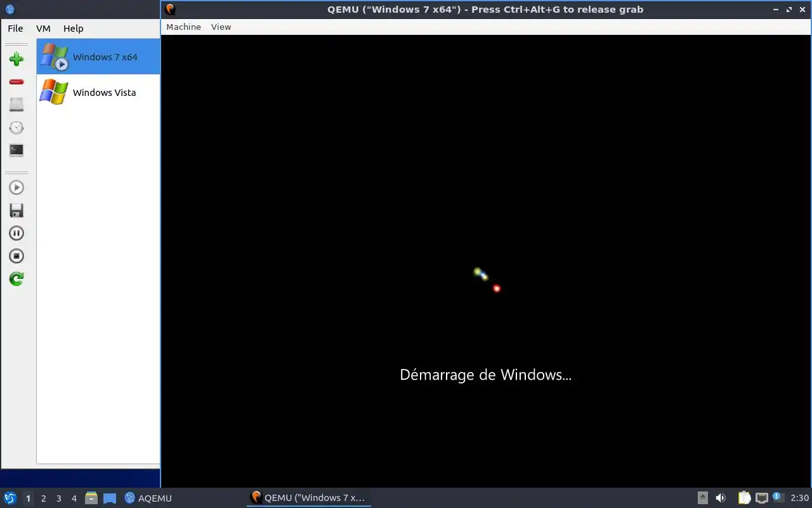The width and height of the screenshot is (812, 508).
Task: Click the show desktop icon in taskbar
Action: [110, 498]
